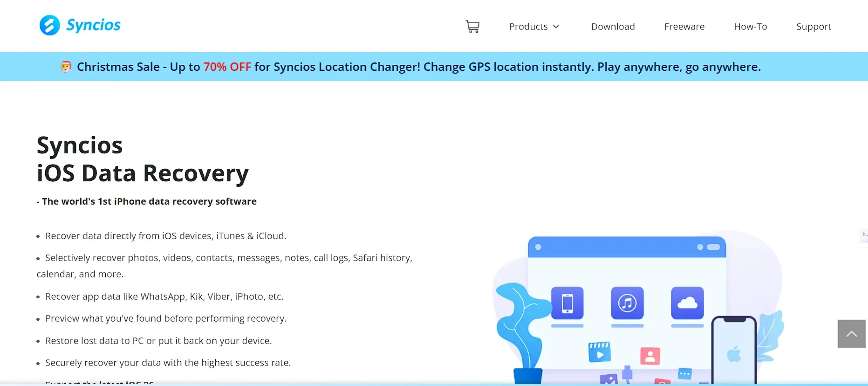Viewport: 868px width, 386px height.
Task: Click the tagline 'The world's 1st iPhone data recovery software'
Action: (149, 201)
